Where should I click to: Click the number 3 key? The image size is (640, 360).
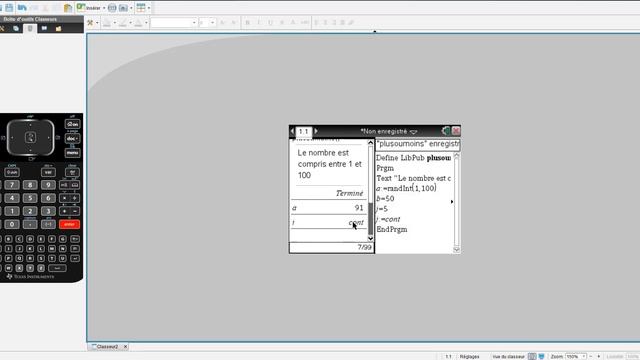coord(48,211)
